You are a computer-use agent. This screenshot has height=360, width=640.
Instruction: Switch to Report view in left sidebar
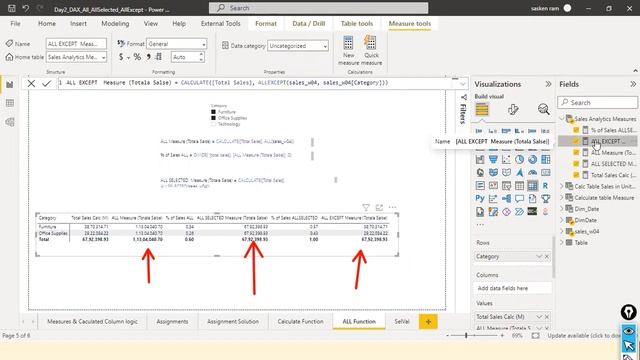[x=10, y=84]
